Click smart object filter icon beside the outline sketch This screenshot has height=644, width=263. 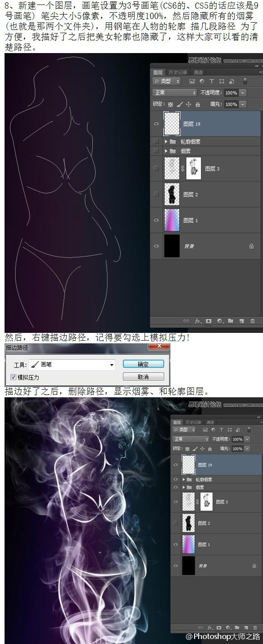pos(232,81)
